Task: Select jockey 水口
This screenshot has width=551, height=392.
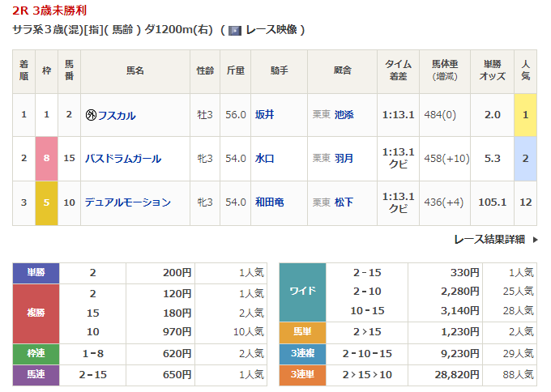Action: click(x=264, y=159)
